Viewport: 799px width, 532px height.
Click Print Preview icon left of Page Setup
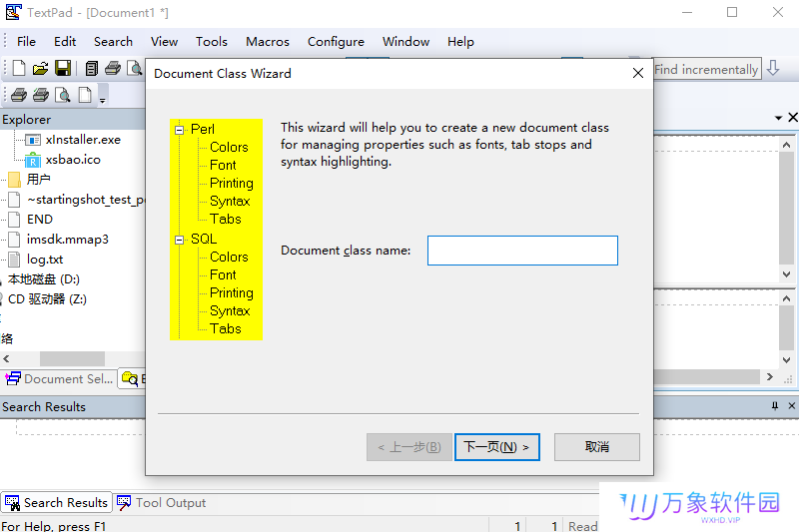63,95
